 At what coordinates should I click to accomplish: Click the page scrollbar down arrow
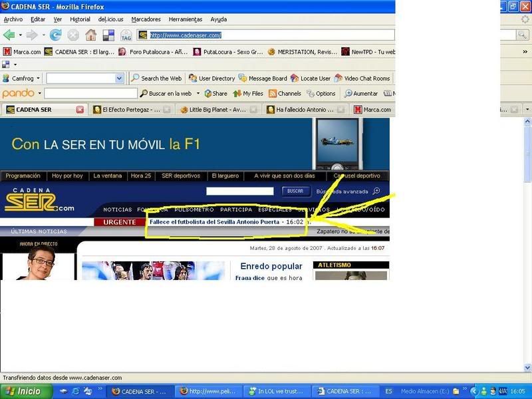click(x=527, y=368)
